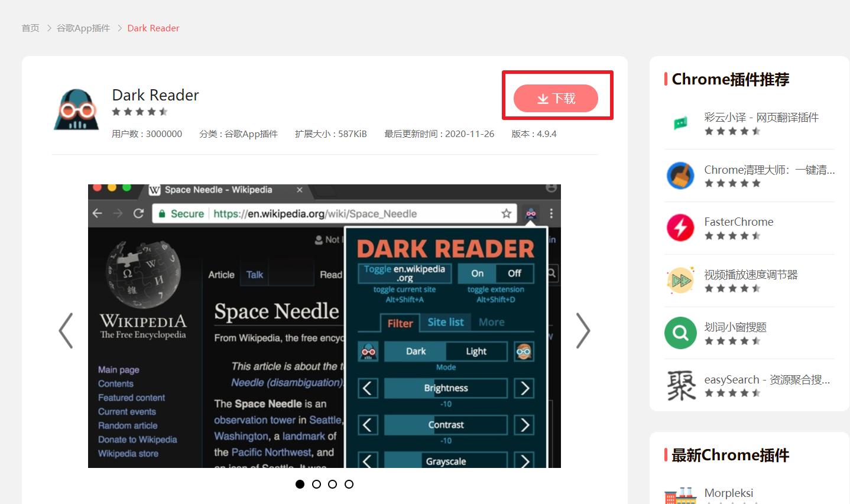Select the first carousel indicator dot
Screen dimensions: 850x504
300,484
